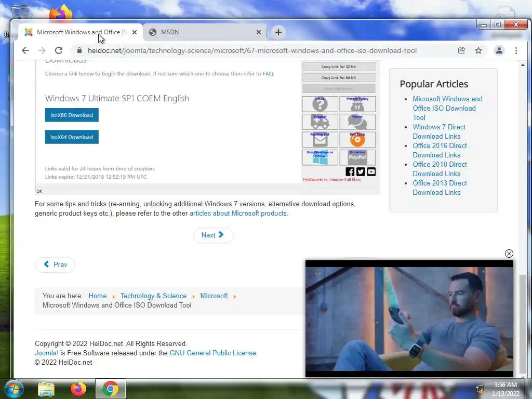Open Office 2010 Direct Download Links article
The width and height of the screenshot is (532, 399).
[440, 169]
